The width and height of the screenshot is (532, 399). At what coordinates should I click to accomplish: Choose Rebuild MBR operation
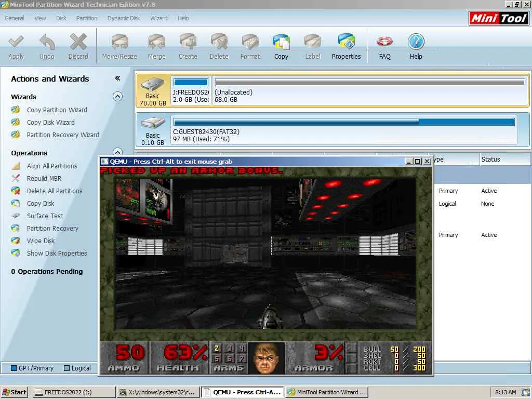pyautogui.click(x=44, y=179)
